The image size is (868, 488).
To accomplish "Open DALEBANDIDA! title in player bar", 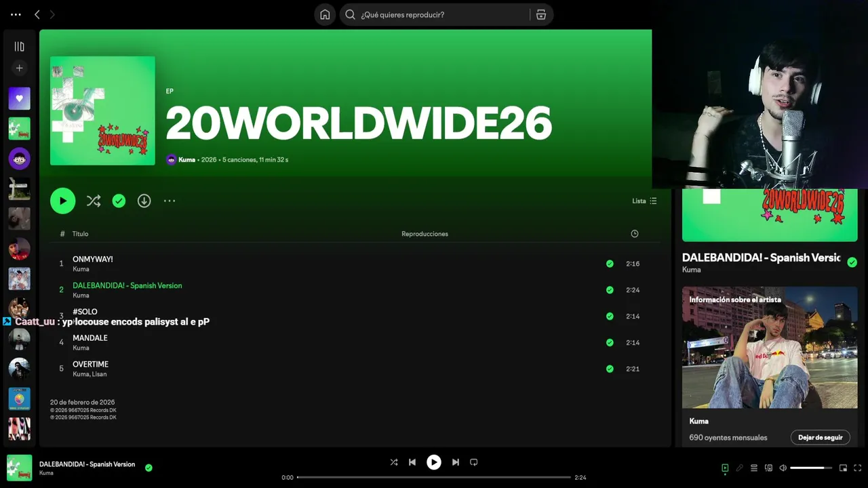I will pyautogui.click(x=87, y=464).
